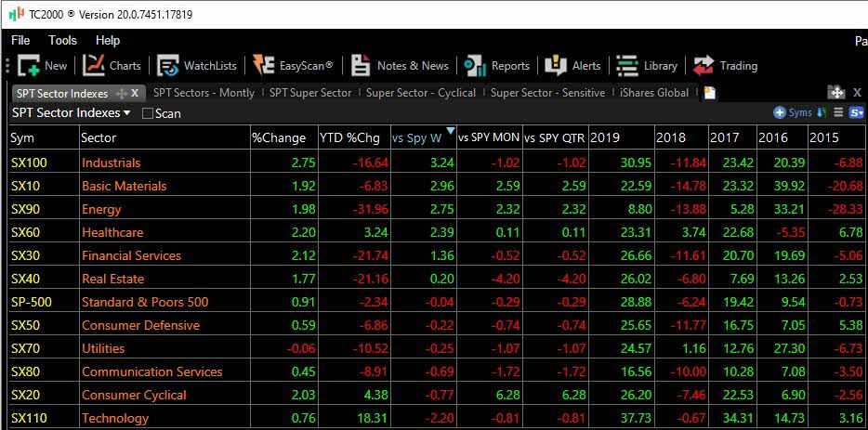This screenshot has height=430, width=868.
Task: Switch to the Super Sector - Cyclical tab
Action: coord(421,93)
